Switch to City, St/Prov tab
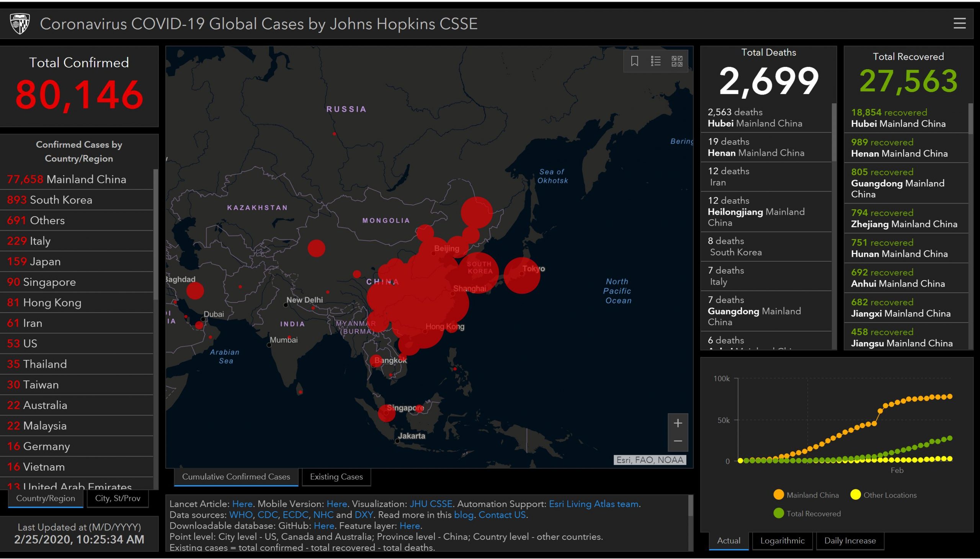 coord(118,498)
